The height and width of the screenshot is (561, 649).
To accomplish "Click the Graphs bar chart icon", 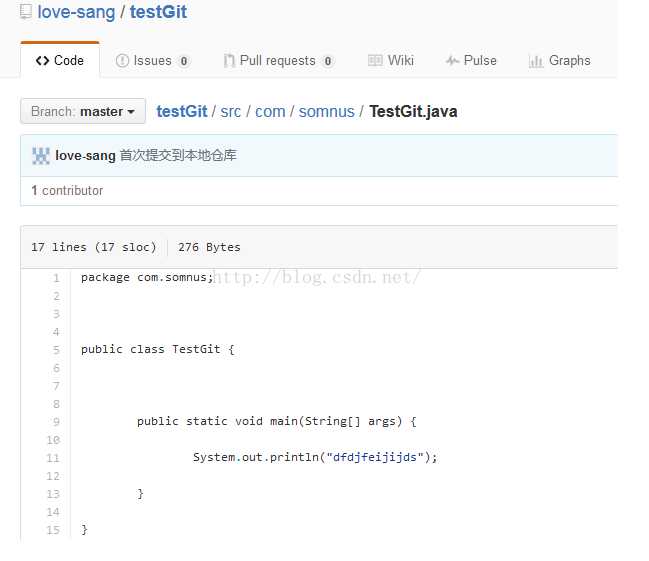I will [x=536, y=61].
